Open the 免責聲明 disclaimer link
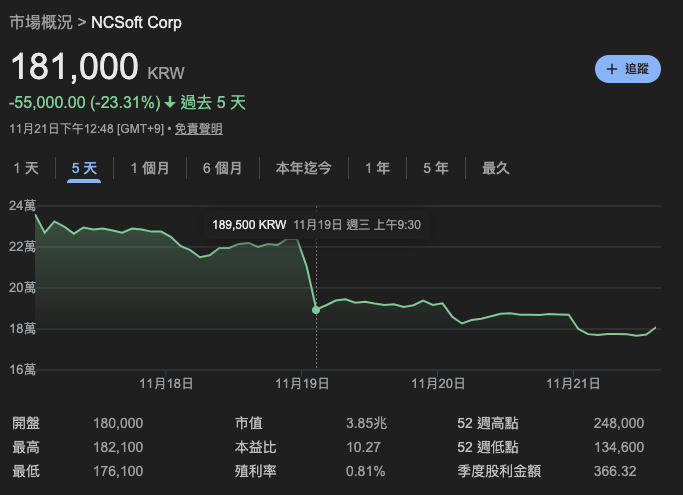 tap(199, 129)
